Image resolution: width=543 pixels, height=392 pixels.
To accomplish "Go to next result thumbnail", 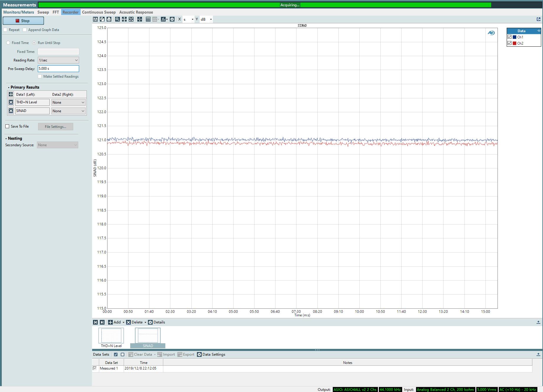I will pyautogui.click(x=102, y=322).
